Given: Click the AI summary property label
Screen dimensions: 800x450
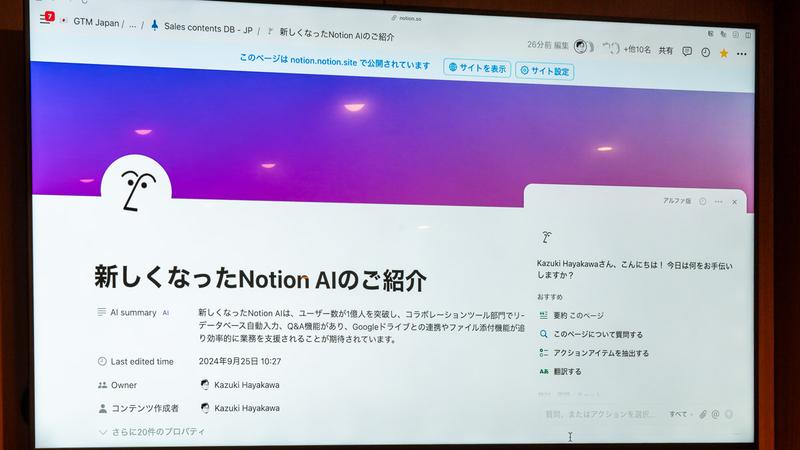Looking at the screenshot, I should 133,313.
